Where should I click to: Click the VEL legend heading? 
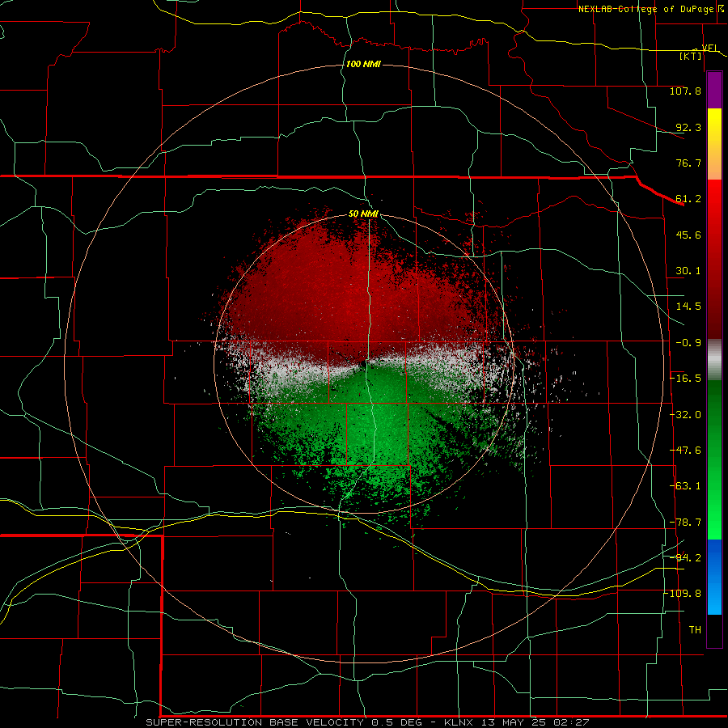pyautogui.click(x=710, y=48)
